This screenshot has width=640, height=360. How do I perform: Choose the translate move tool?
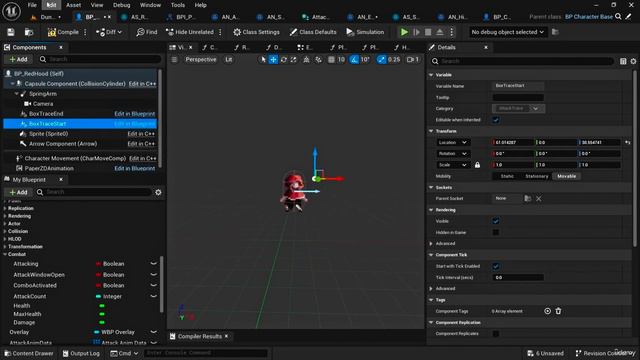pos(273,60)
